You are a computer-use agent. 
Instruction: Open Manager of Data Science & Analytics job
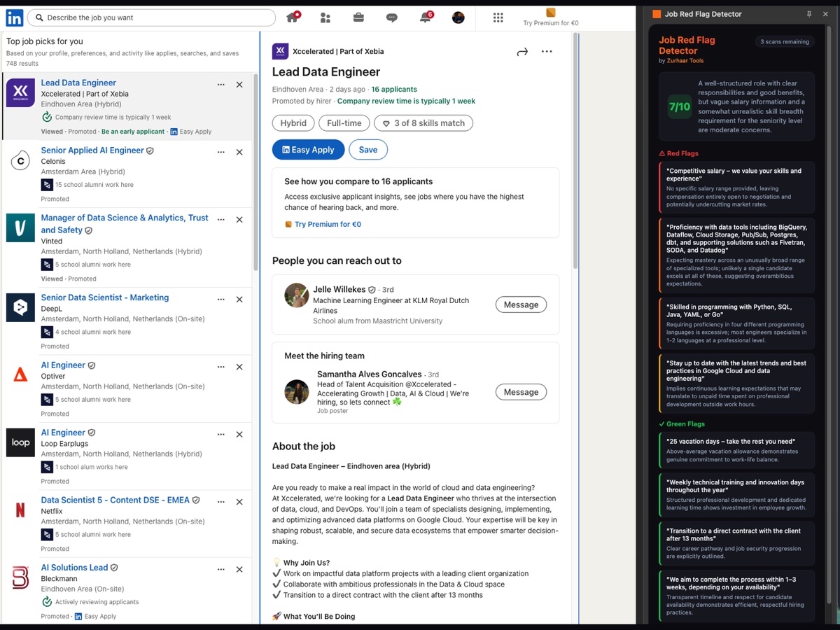125,223
